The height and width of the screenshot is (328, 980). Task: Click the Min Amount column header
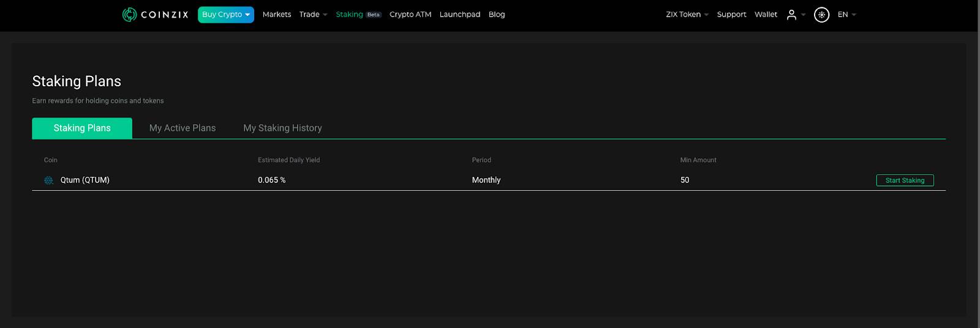(x=698, y=160)
